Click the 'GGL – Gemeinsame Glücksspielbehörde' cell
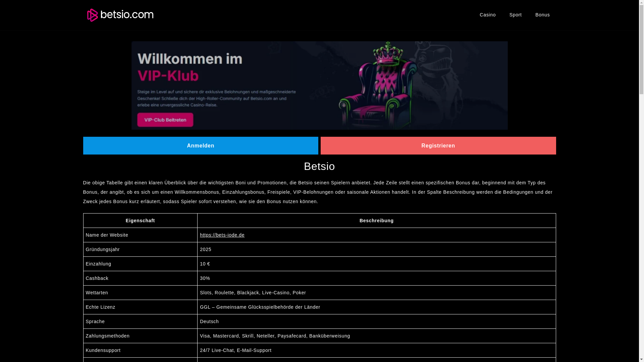 point(376,307)
